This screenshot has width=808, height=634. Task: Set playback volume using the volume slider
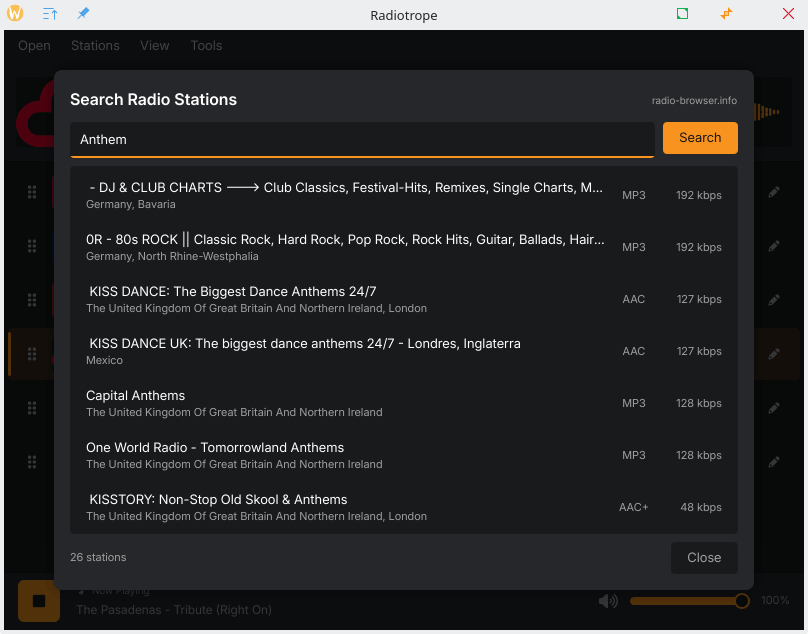click(689, 600)
